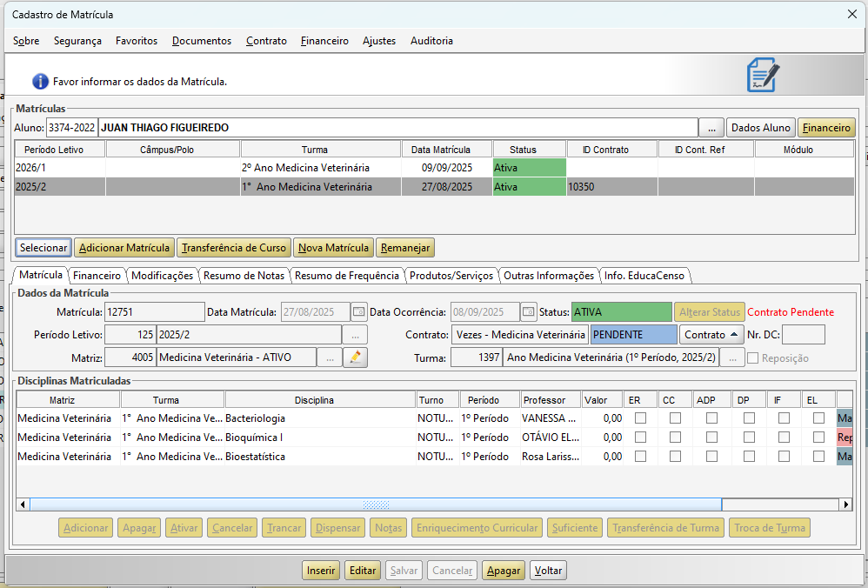868x588 pixels.
Task: Open the Documentos menu
Action: [x=202, y=40]
